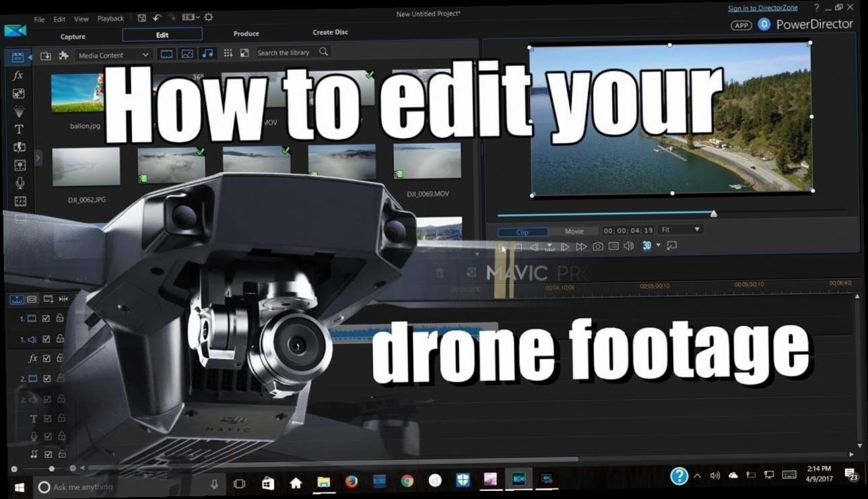
Task: Uncheck video track 2 enable checkbox
Action: [x=46, y=378]
